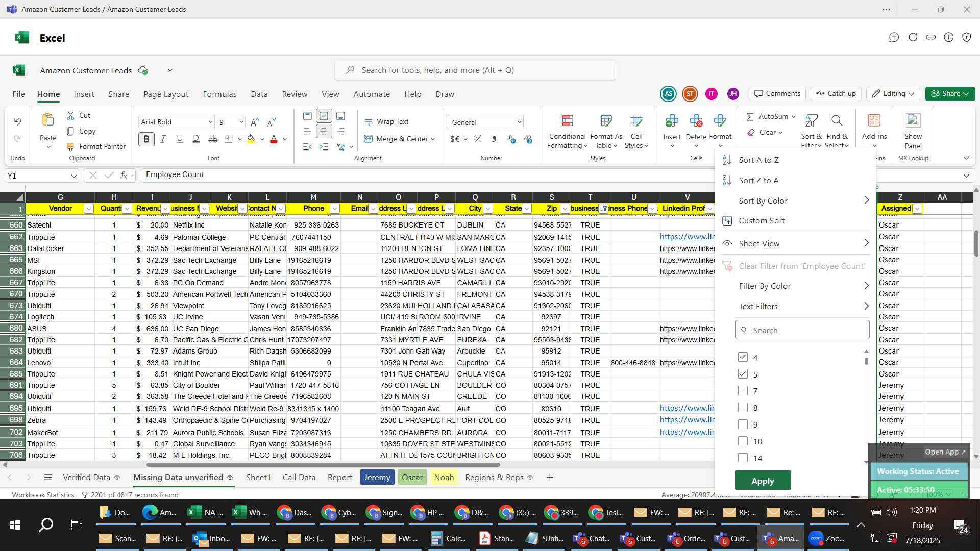980x551 pixels.
Task: Apply strikethrough formatting
Action: tap(213, 139)
